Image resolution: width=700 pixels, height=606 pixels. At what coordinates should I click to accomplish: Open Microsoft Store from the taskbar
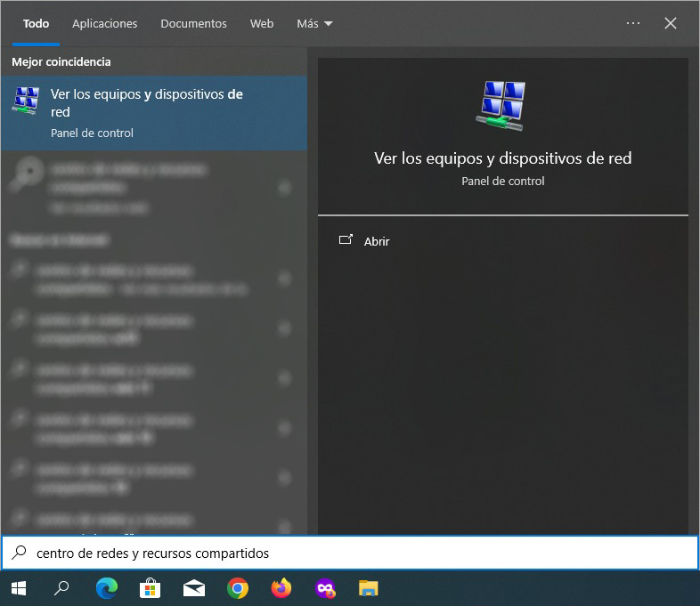(x=150, y=588)
